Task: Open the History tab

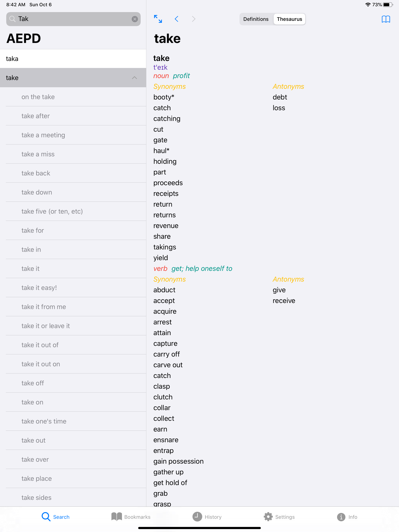Action: pyautogui.click(x=207, y=517)
